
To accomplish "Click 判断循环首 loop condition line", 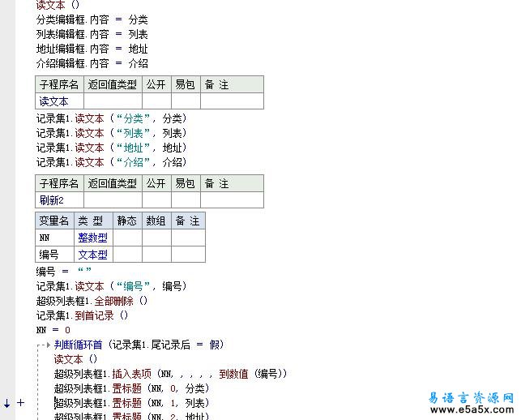I will click(139, 345).
